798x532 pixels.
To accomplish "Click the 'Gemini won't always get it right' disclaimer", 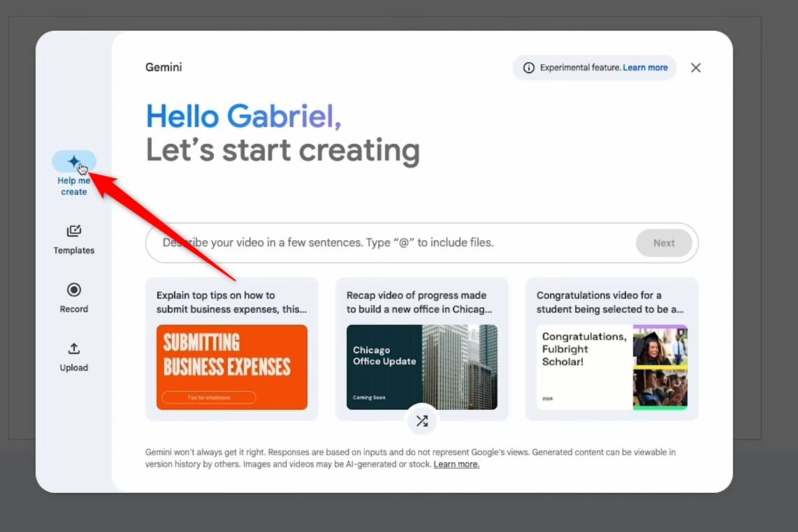I will pyautogui.click(x=411, y=458).
